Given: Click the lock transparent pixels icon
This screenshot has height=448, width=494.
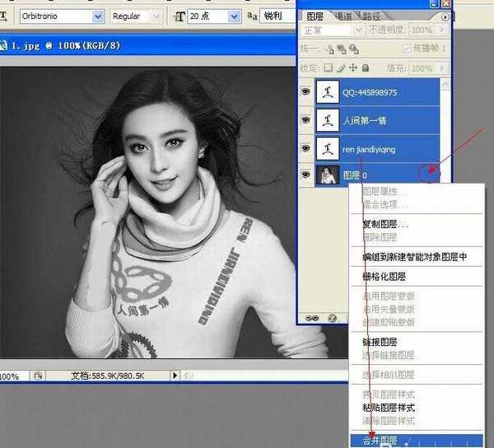Looking at the screenshot, I should [329, 68].
